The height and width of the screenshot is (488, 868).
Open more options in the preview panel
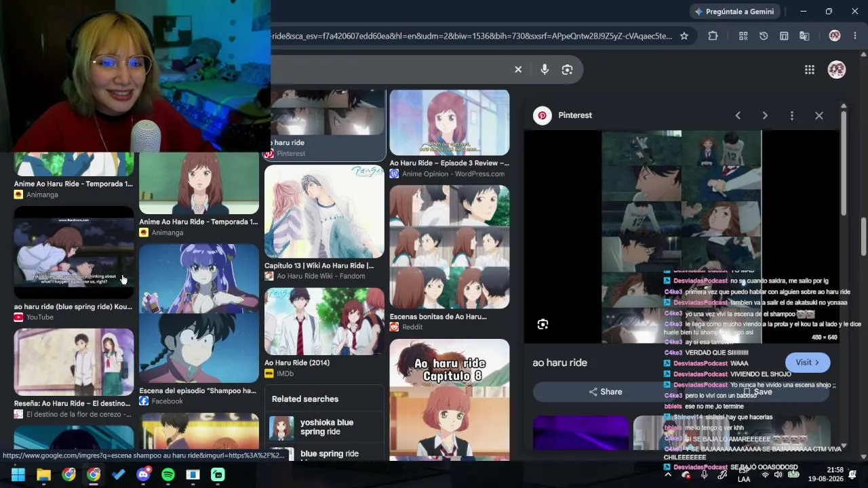[x=791, y=116]
